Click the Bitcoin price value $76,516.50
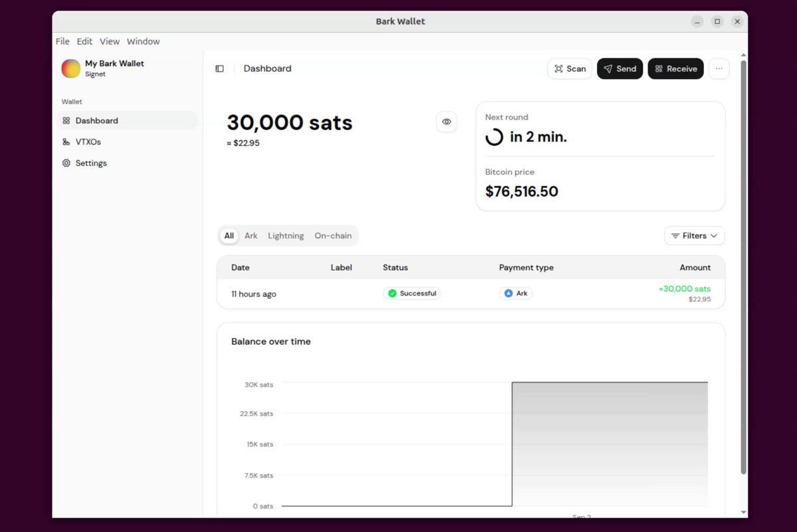The image size is (797, 532). [x=521, y=192]
